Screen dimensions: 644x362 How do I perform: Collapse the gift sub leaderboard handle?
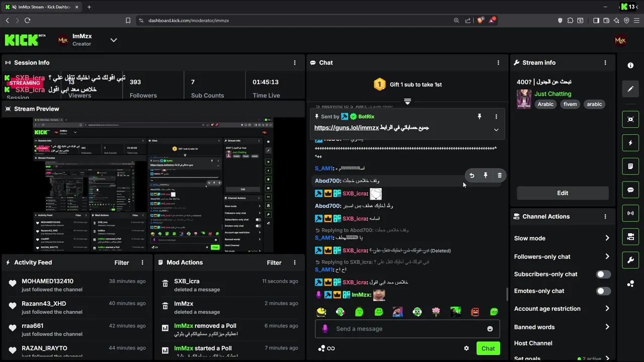pyautogui.click(x=408, y=101)
